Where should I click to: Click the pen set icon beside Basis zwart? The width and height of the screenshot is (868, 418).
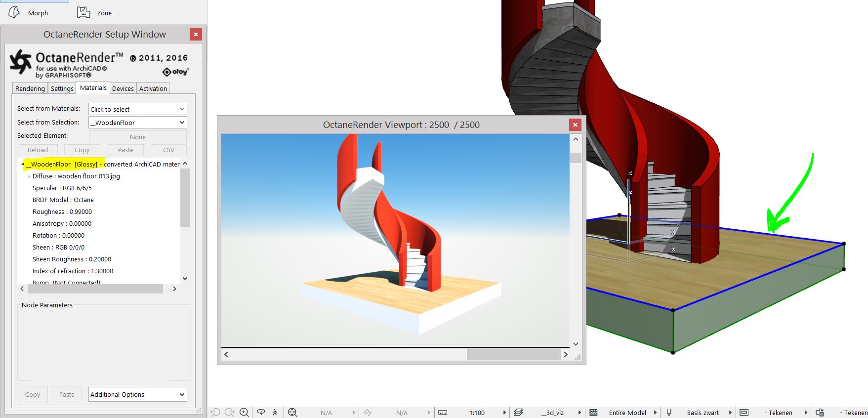click(x=669, y=413)
